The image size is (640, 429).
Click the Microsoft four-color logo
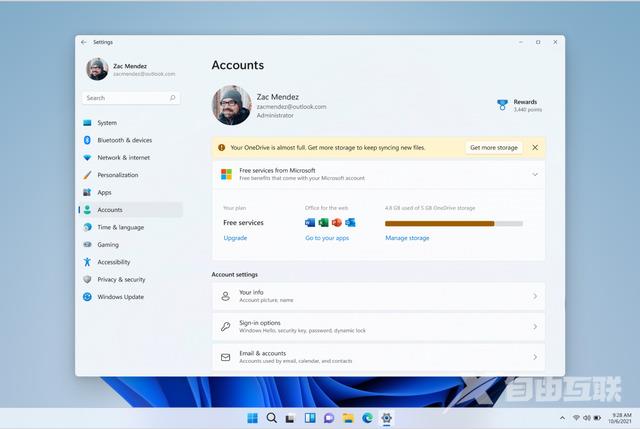(226, 174)
